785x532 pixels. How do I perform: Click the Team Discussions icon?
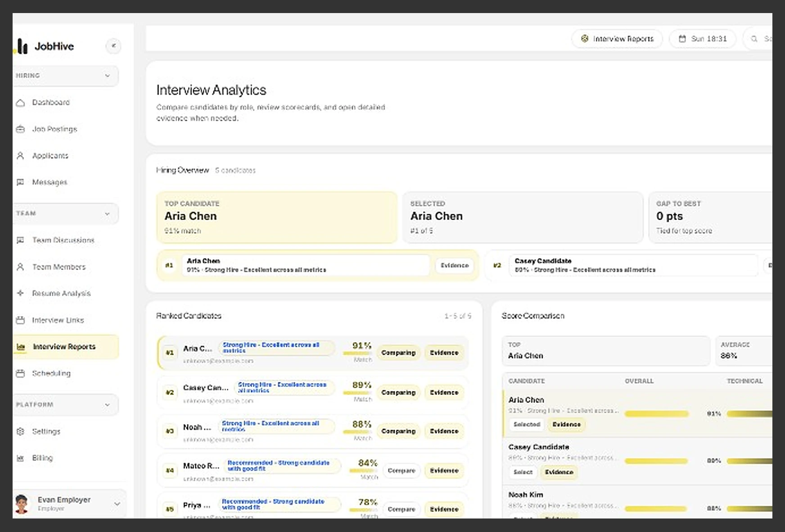20,240
